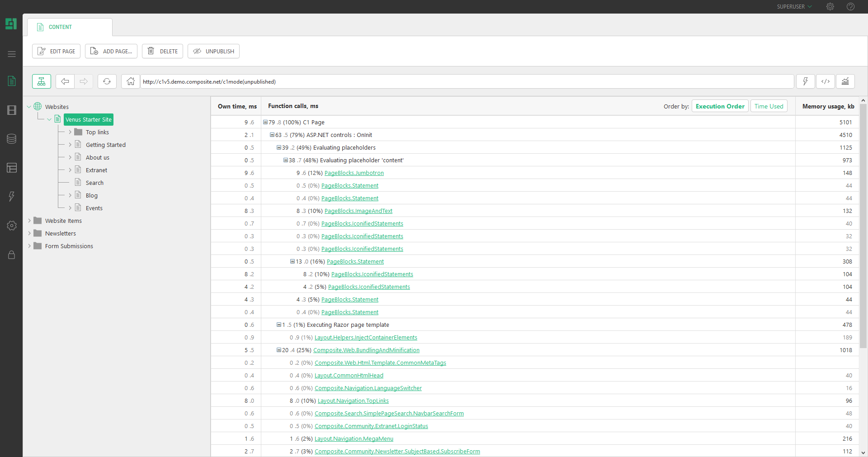This screenshot has height=457, width=868.
Task: Toggle the sitemap tree panel
Action: point(41,81)
